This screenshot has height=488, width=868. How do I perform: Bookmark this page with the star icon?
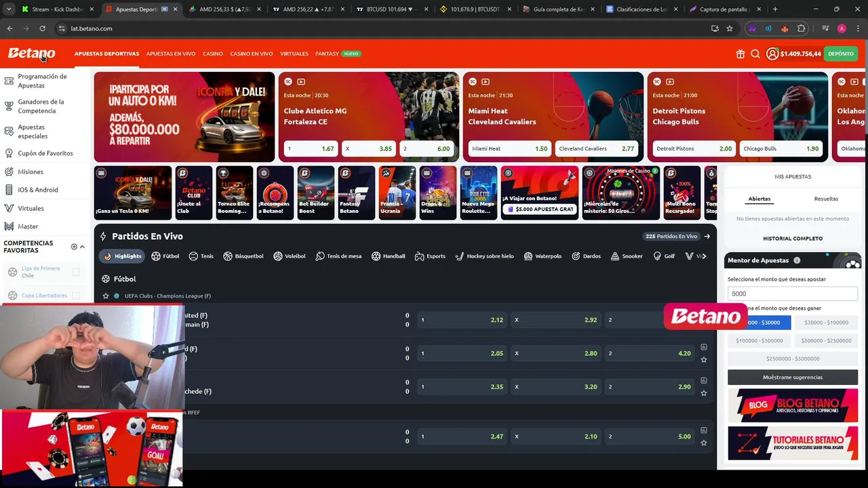click(730, 28)
